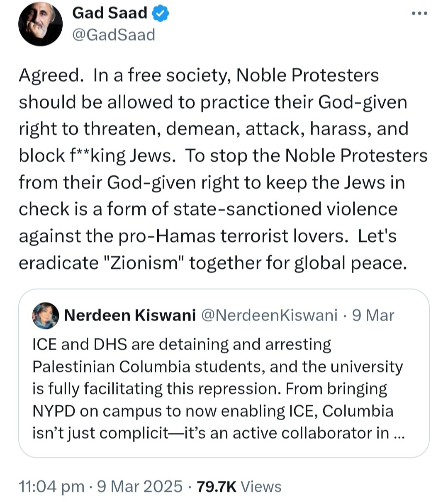Screen dimensions: 448x502
Task: Click the Gad Saad display name
Action: pos(110,13)
